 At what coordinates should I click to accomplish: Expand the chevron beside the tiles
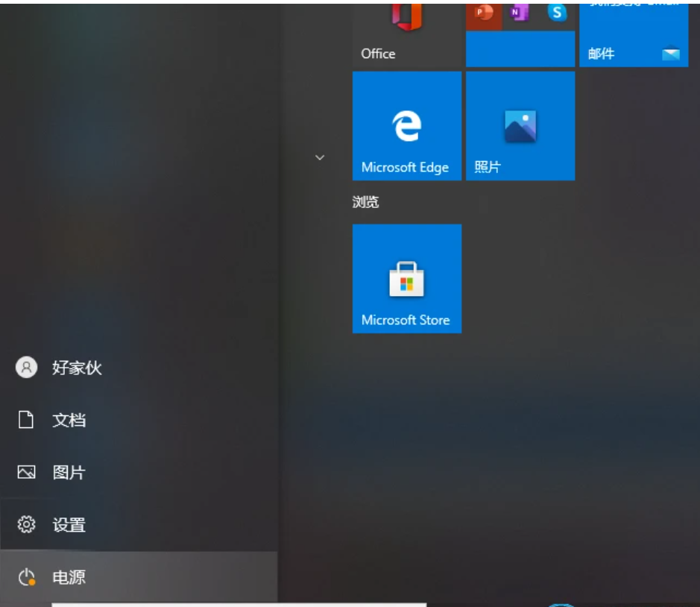point(320,157)
